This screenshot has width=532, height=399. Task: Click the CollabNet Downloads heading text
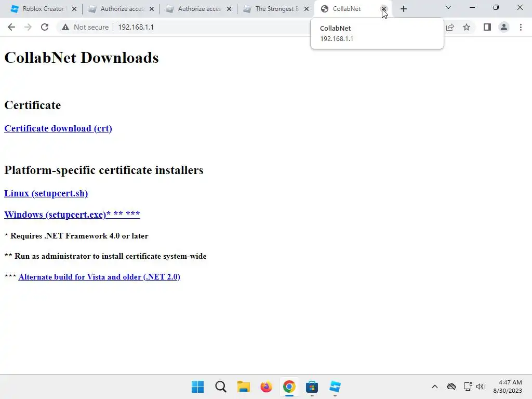tap(82, 58)
